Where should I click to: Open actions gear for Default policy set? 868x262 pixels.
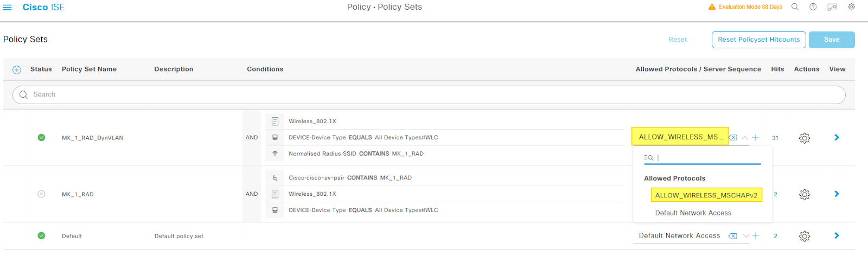click(x=805, y=236)
